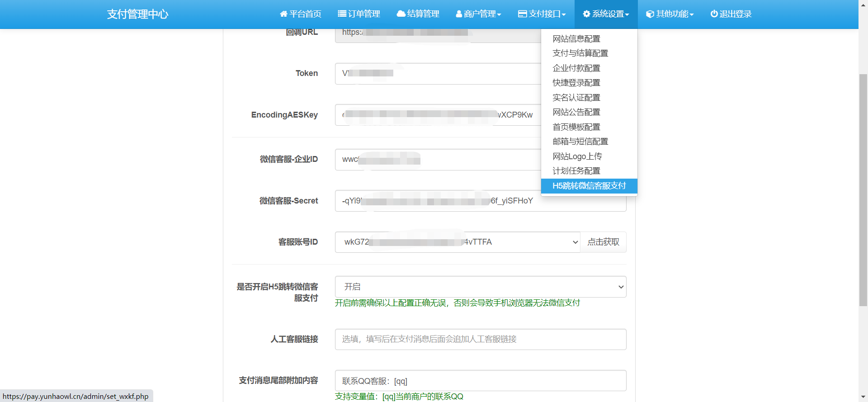This screenshot has height=402, width=868.
Task: Open 网站Logo上传 menu entry
Action: (x=577, y=156)
